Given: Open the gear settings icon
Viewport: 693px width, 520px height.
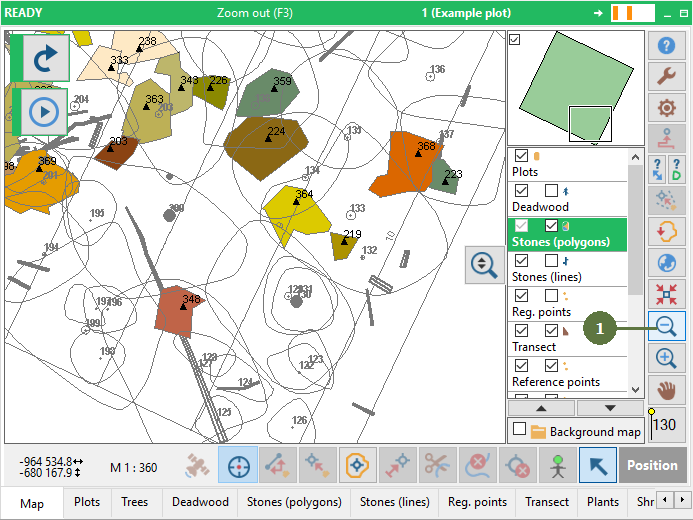Looking at the screenshot, I should (665, 108).
